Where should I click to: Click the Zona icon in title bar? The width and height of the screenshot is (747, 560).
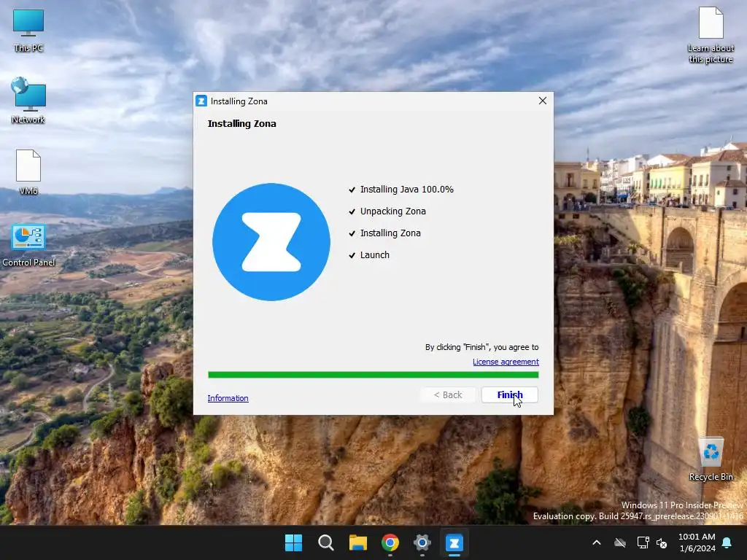201,101
